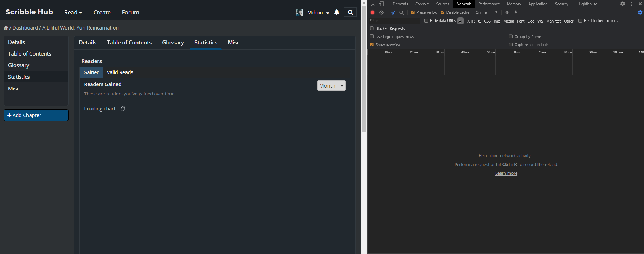Toggle the network filter funnel icon
644x254 pixels.
coord(393,12)
